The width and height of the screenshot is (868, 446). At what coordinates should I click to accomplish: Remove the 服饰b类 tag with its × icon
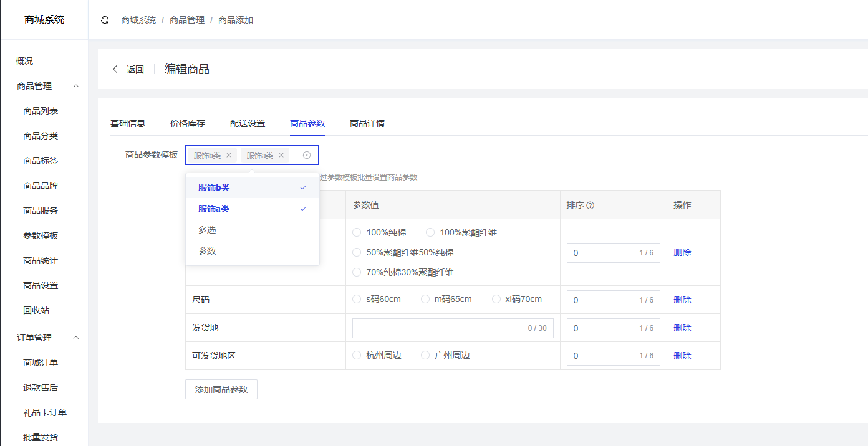pos(228,154)
